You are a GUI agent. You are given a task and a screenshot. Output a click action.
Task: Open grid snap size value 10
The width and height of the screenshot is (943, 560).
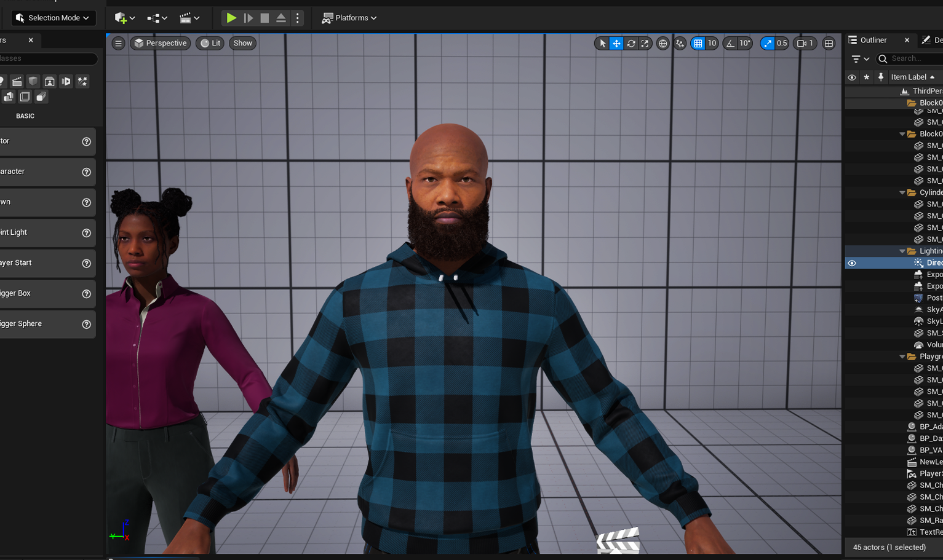pyautogui.click(x=712, y=43)
